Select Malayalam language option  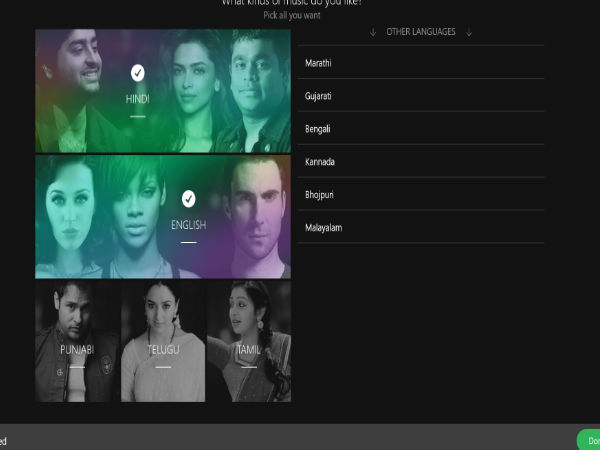tap(420, 228)
